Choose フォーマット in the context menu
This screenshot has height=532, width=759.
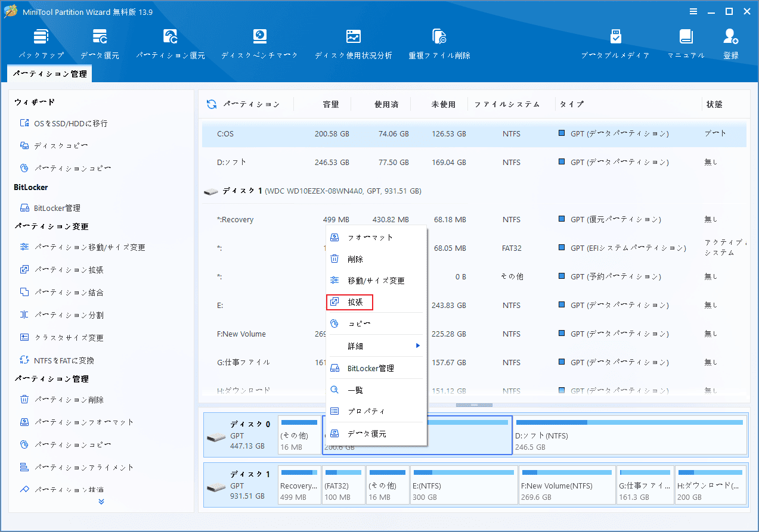pos(376,237)
